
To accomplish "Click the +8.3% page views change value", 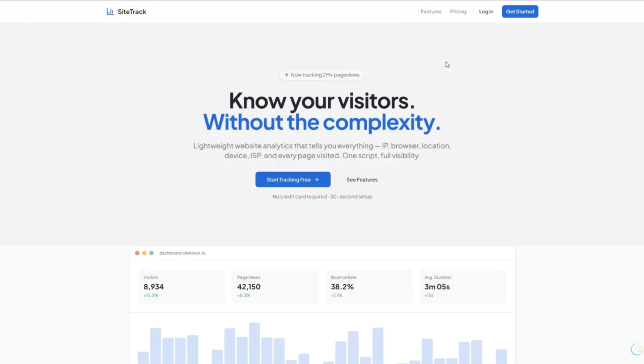I will tap(244, 296).
